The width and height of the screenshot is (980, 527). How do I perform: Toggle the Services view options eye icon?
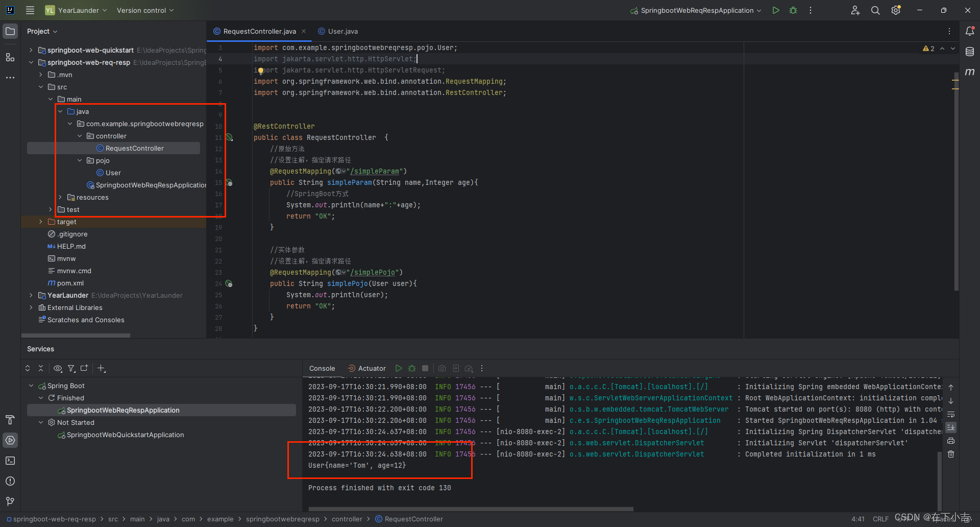[58, 368]
